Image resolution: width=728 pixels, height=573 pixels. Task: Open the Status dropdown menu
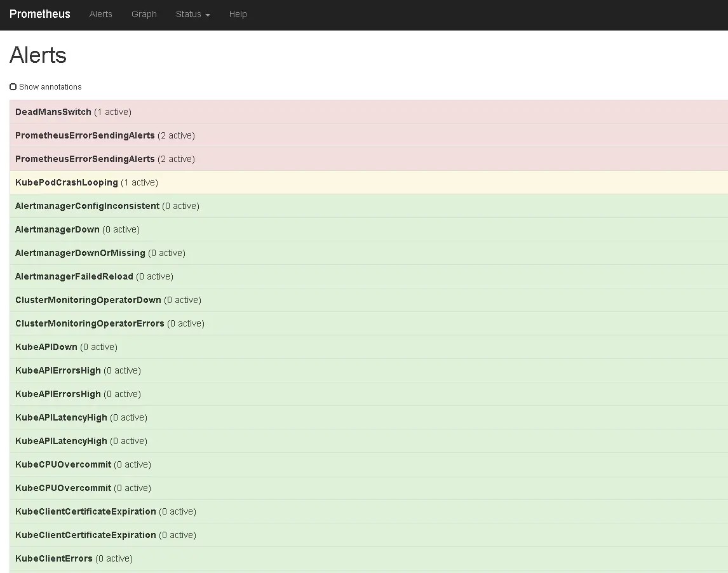pyautogui.click(x=192, y=14)
